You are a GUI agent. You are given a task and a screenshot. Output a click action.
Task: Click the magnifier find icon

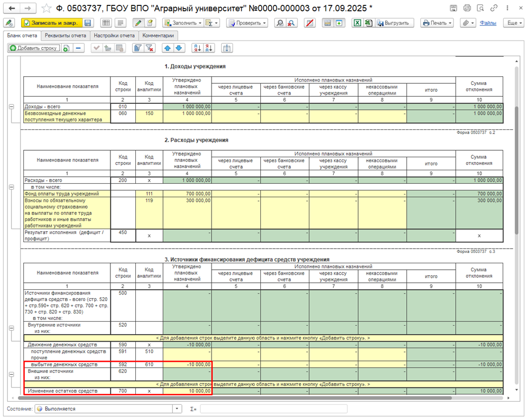tap(280, 23)
